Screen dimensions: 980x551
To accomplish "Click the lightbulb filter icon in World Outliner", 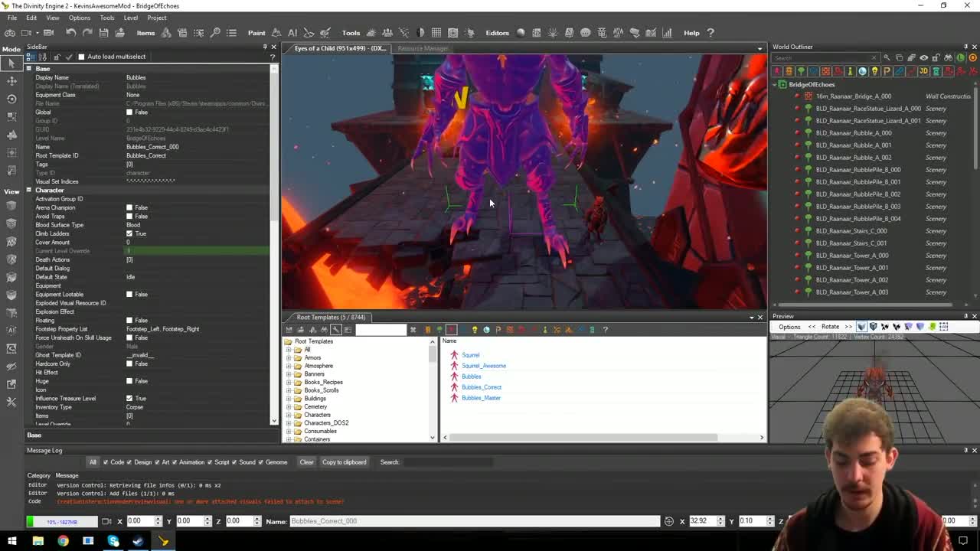I will [874, 71].
